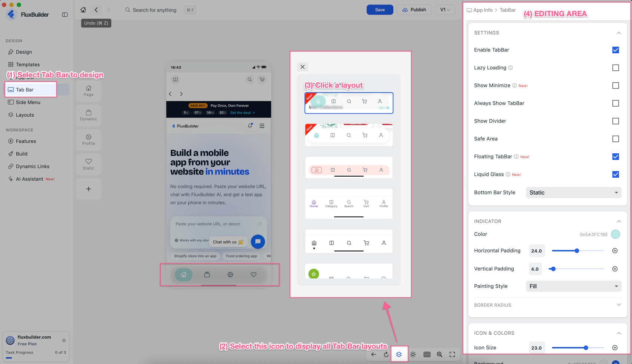
Task: Click the zoom magnifier in bottom toolbar
Action: pos(440,354)
